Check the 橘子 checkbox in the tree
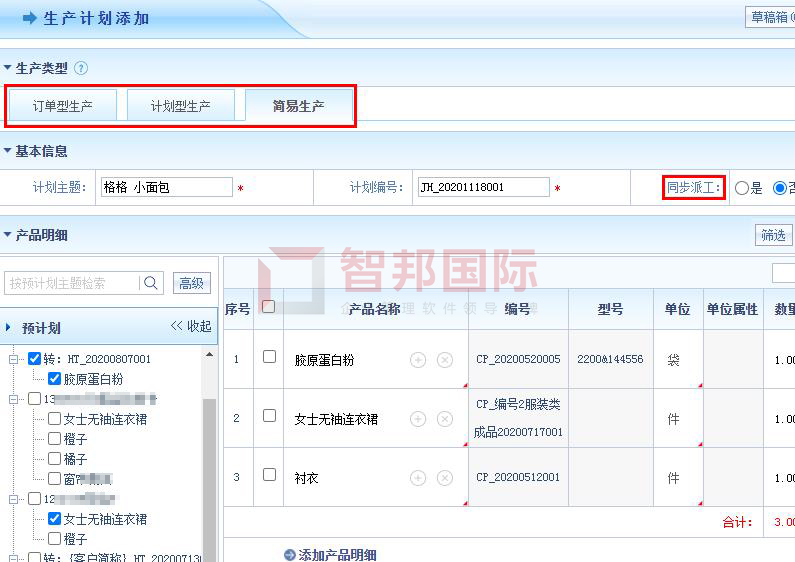This screenshot has height=562, width=795. pos(54,459)
